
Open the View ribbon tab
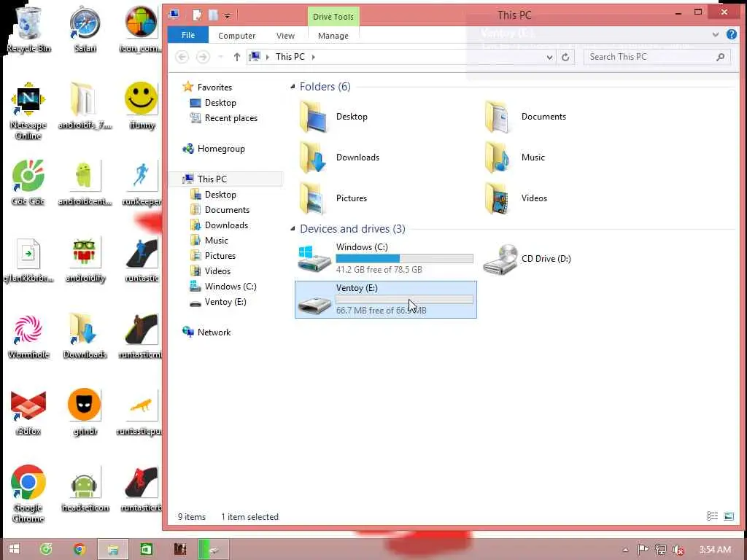tap(285, 36)
